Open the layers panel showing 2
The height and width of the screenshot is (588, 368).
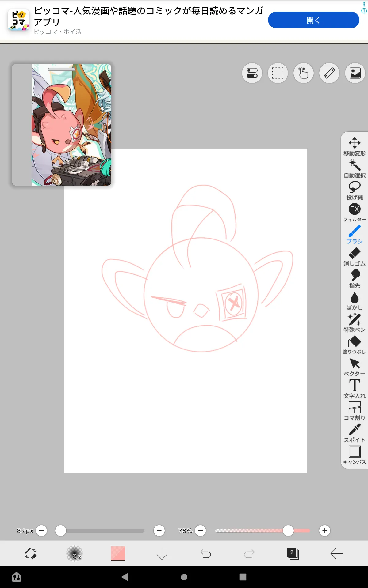coord(293,553)
